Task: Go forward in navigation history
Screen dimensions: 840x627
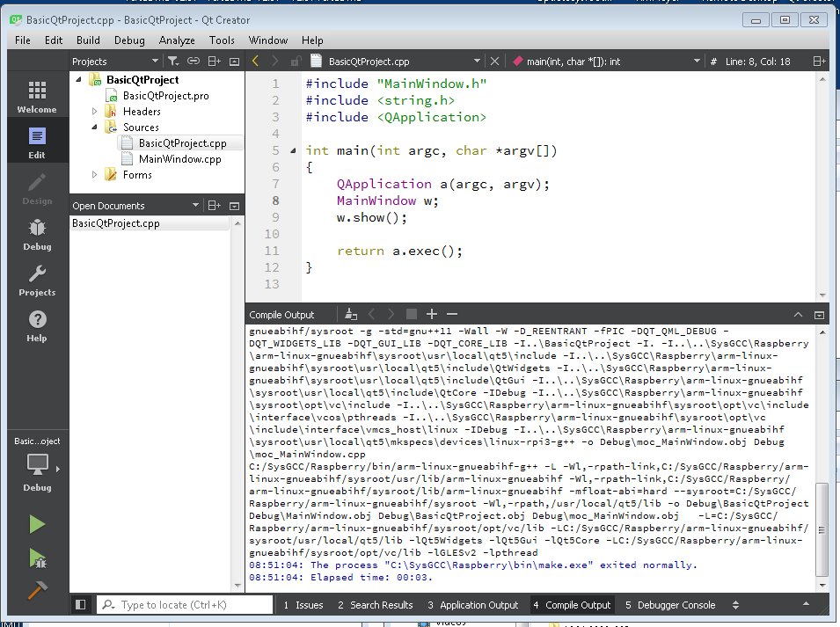Action: [274, 61]
